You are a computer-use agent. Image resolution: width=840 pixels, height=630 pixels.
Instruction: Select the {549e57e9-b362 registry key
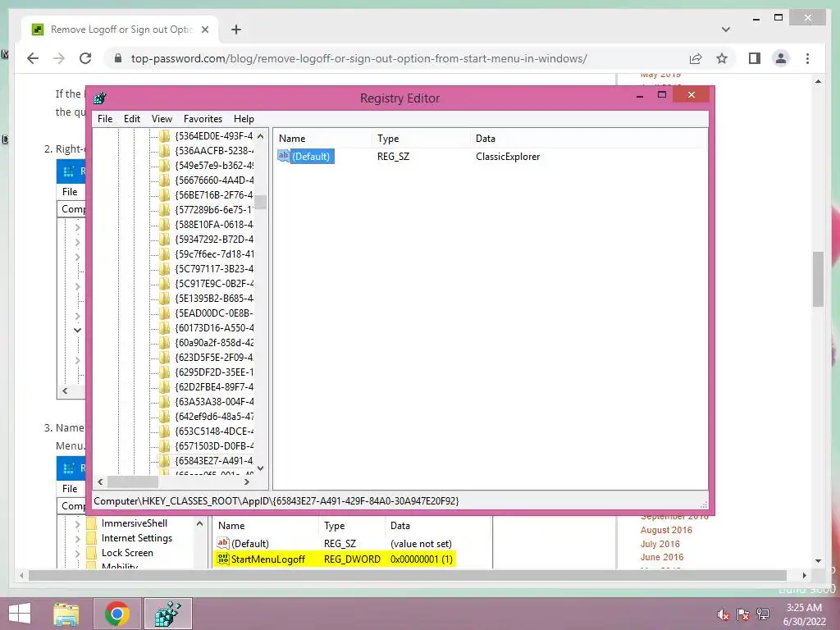pyautogui.click(x=214, y=166)
